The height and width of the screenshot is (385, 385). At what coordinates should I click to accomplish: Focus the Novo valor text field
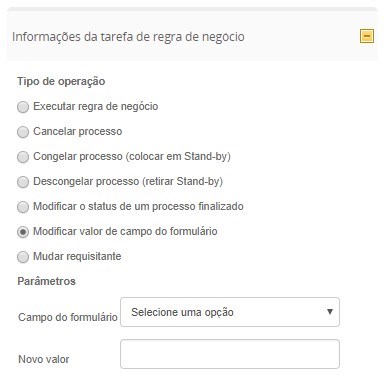[230, 354]
